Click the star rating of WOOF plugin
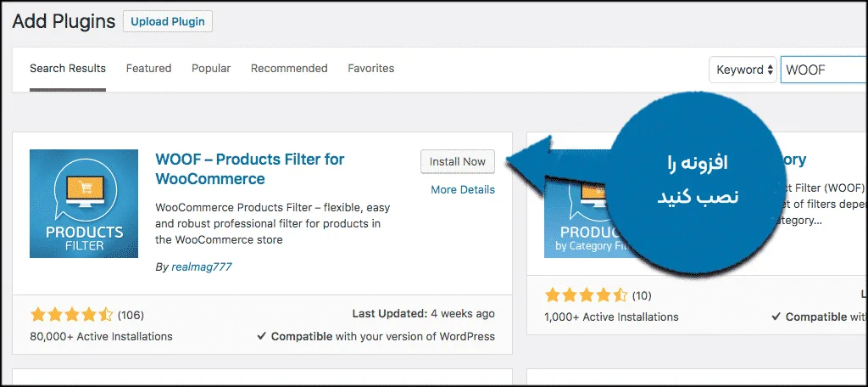The image size is (868, 387). click(x=72, y=316)
